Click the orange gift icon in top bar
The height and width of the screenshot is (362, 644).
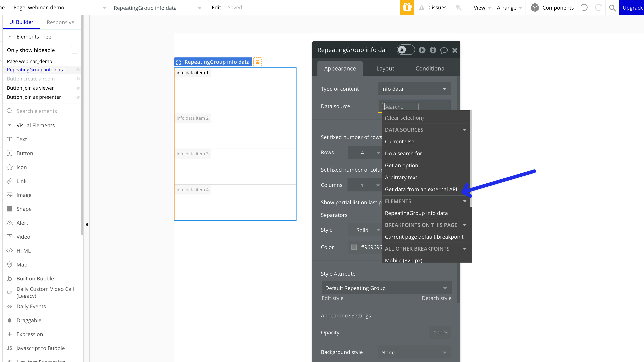407,7
